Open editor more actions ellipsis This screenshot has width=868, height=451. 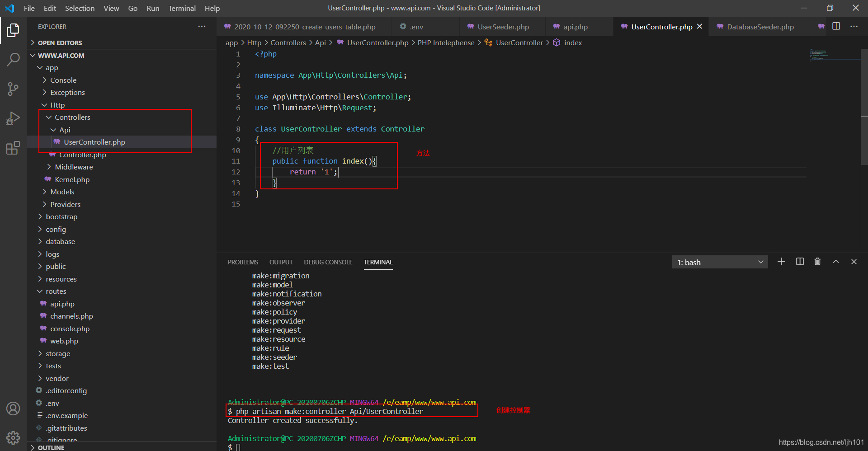(x=854, y=26)
